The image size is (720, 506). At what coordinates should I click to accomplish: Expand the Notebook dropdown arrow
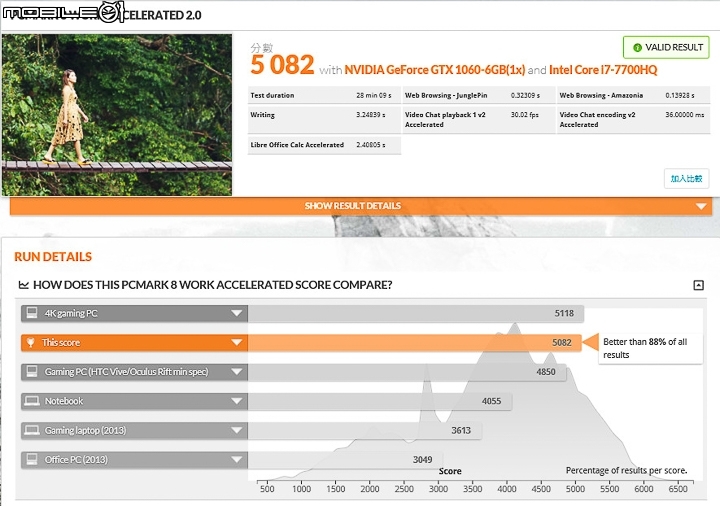236,401
